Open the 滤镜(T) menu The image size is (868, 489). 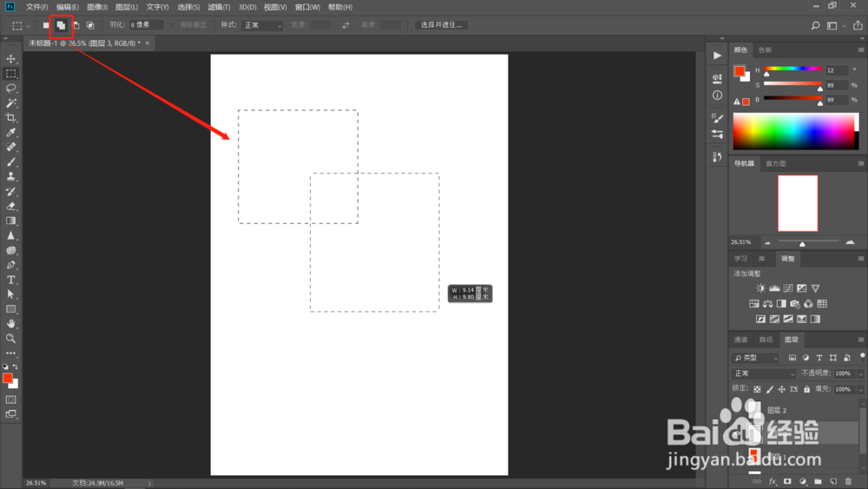(219, 7)
